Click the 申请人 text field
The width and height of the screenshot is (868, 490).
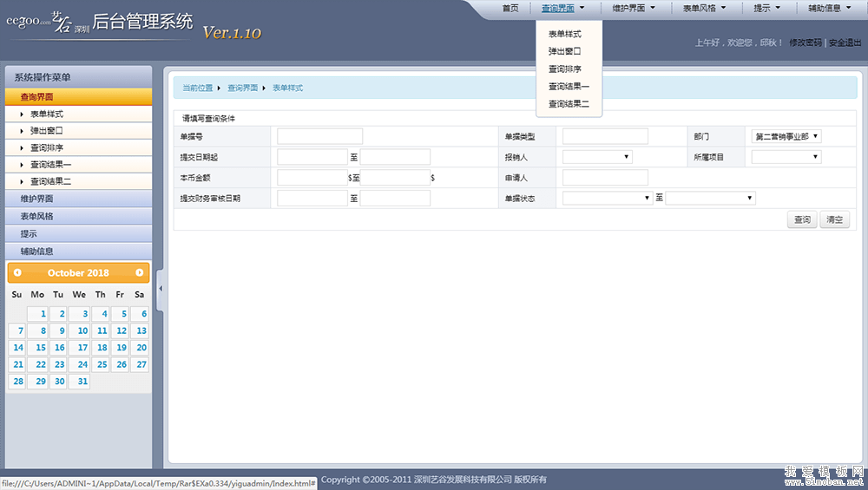point(605,178)
